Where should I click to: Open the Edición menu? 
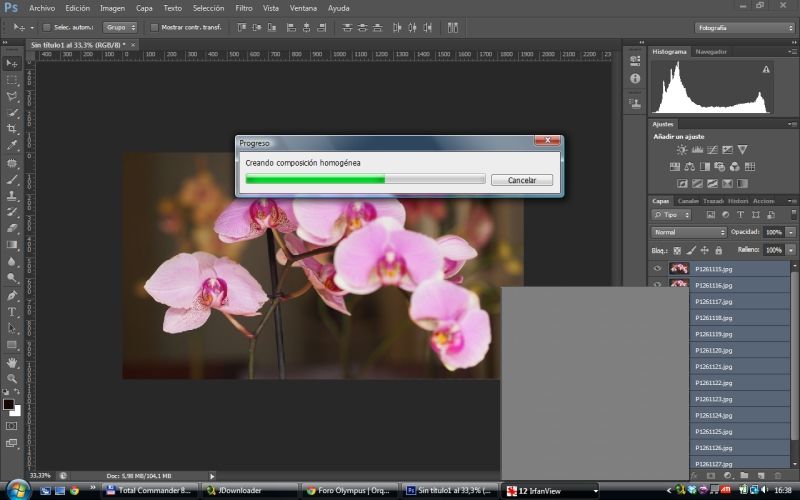(x=78, y=8)
